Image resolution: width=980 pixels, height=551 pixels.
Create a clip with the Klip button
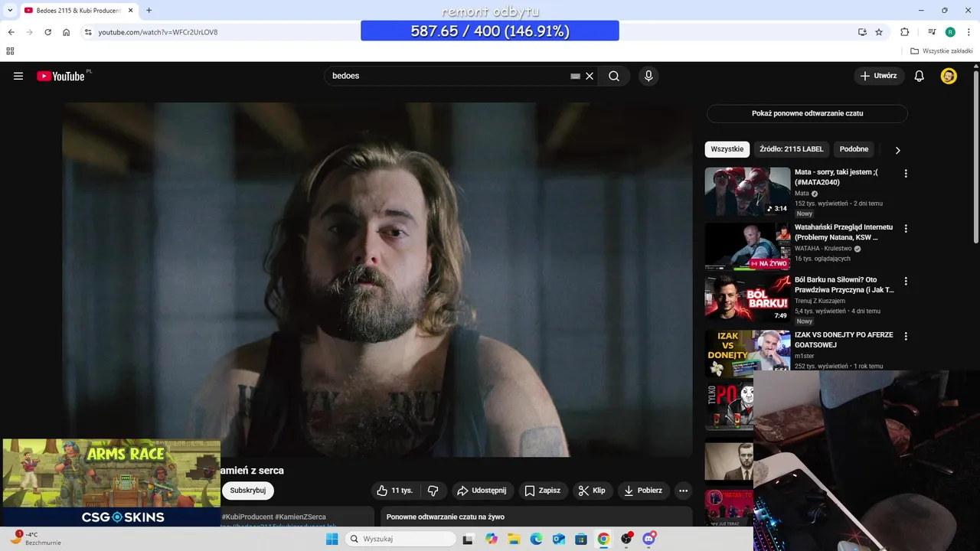592,491
